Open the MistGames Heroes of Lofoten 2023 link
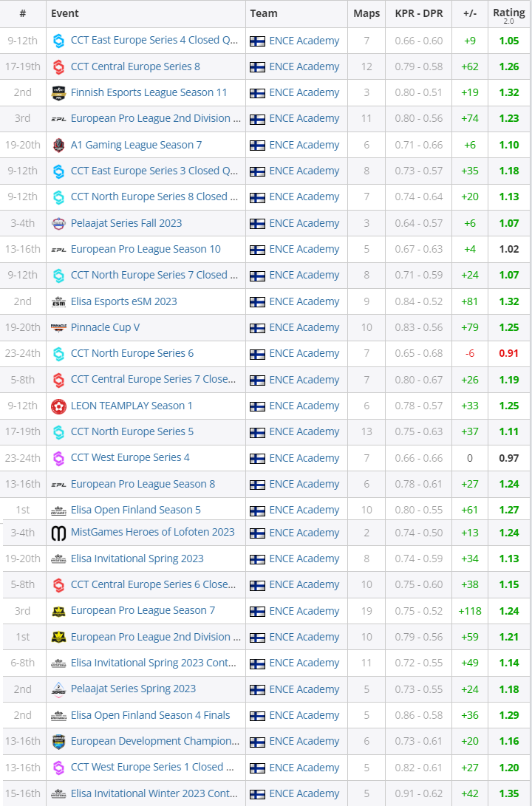 click(x=153, y=532)
